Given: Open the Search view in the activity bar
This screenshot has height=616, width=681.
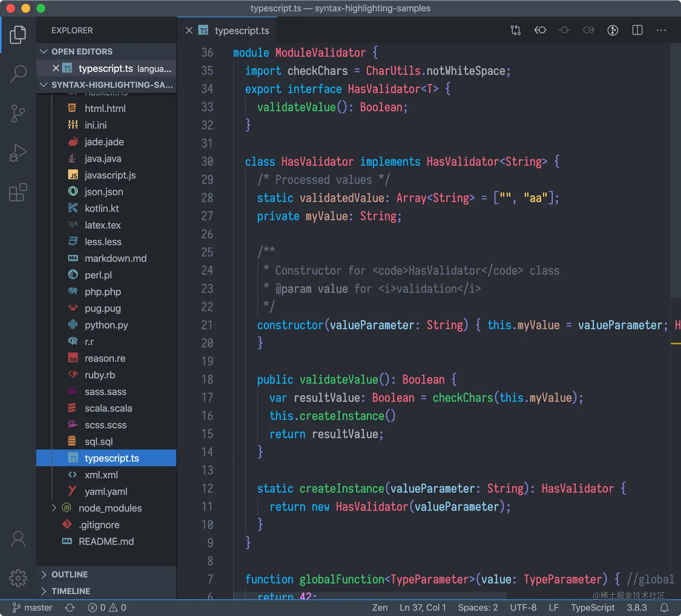Looking at the screenshot, I should coord(18,74).
